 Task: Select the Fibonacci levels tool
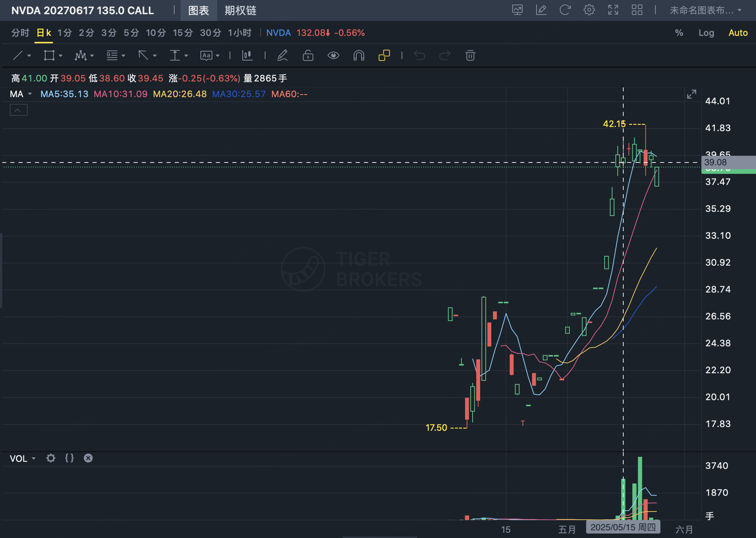click(112, 56)
